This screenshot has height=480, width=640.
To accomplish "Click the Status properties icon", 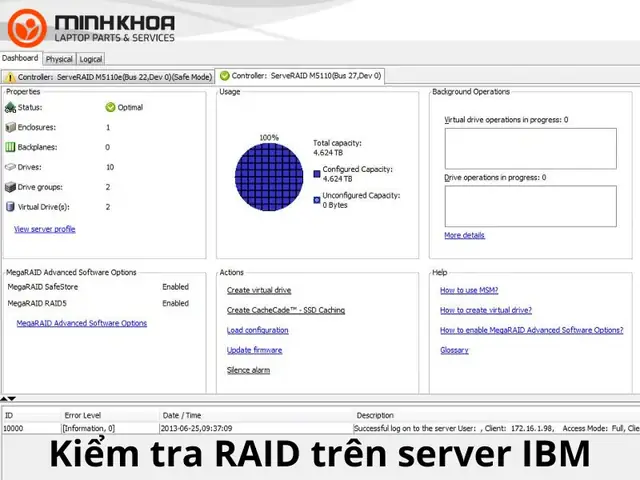I will 10,107.
